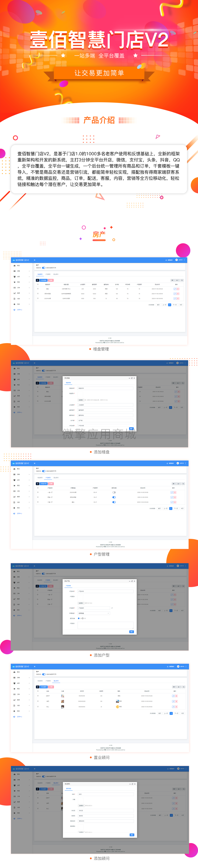Select 户型管理 tab in 置业顾问 screenshot
Image resolution: width=198 pixels, height=868 pixels.
pyautogui.click(x=48, y=681)
